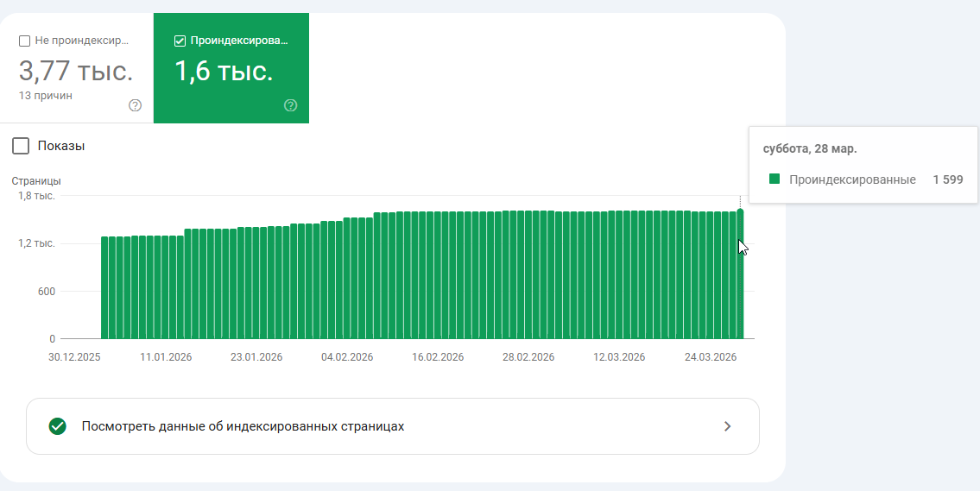Click the 16.02.2026 date axis label

[x=438, y=357]
